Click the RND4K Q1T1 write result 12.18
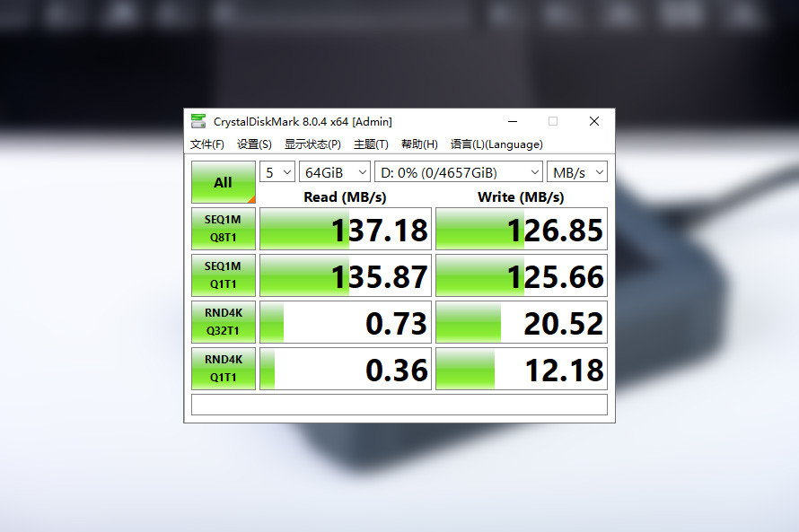The width and height of the screenshot is (799, 532). pyautogui.click(x=522, y=369)
